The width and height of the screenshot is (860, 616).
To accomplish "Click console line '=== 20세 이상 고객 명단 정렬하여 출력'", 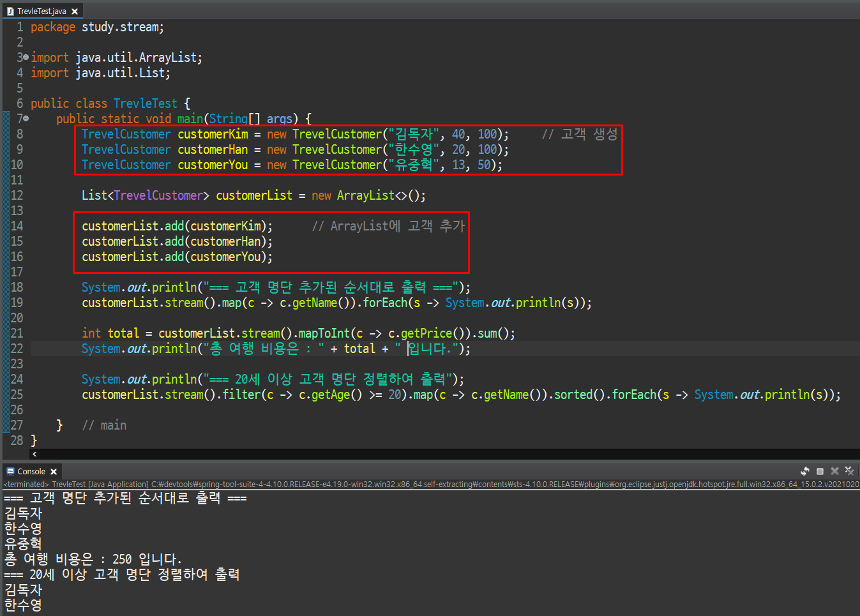I will (x=122, y=575).
